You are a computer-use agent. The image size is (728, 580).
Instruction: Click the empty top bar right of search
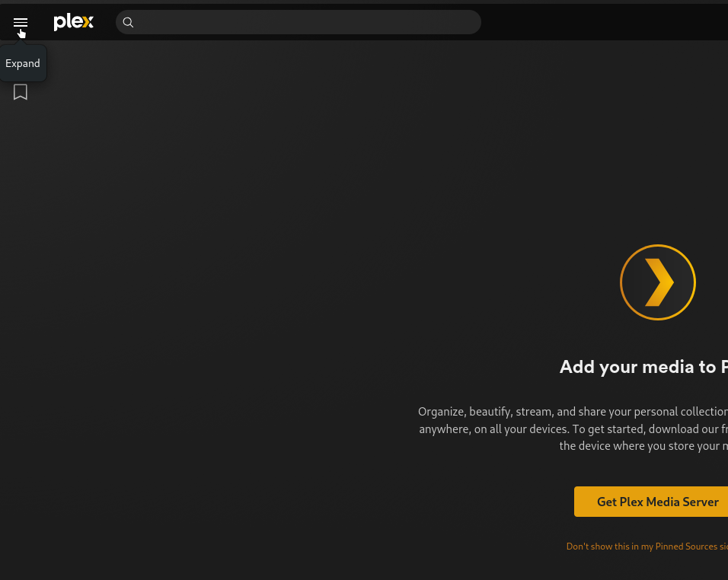pos(602,23)
